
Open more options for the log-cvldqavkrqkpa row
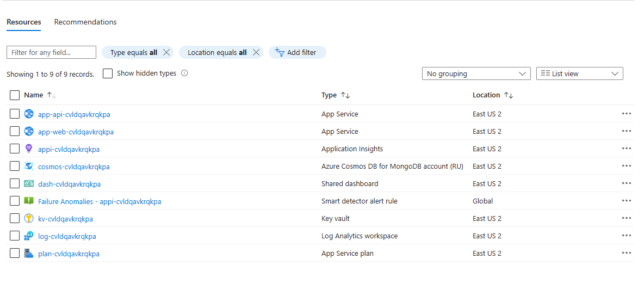627,236
